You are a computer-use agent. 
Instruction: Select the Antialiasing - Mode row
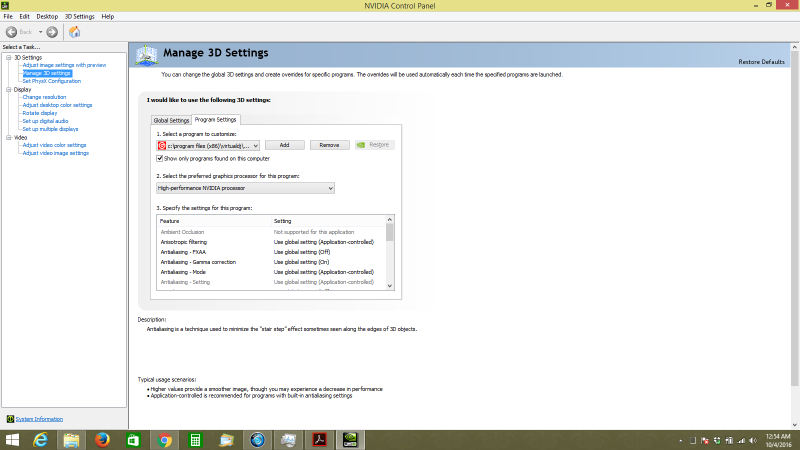tap(271, 272)
